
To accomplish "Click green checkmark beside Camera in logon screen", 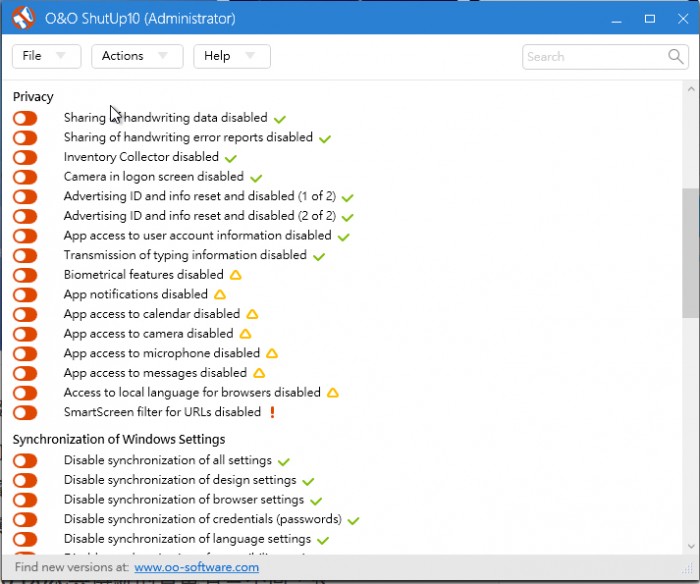I will [x=256, y=178].
